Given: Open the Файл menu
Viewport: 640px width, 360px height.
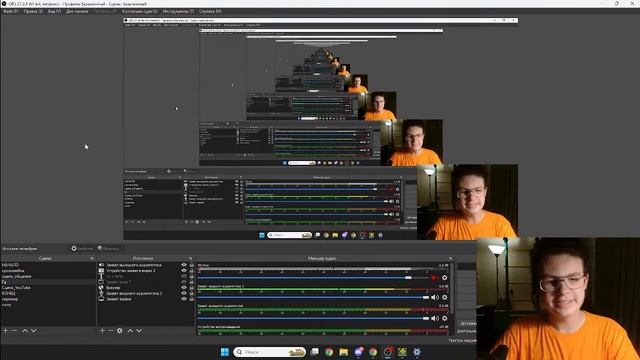Looking at the screenshot, I should pos(11,11).
